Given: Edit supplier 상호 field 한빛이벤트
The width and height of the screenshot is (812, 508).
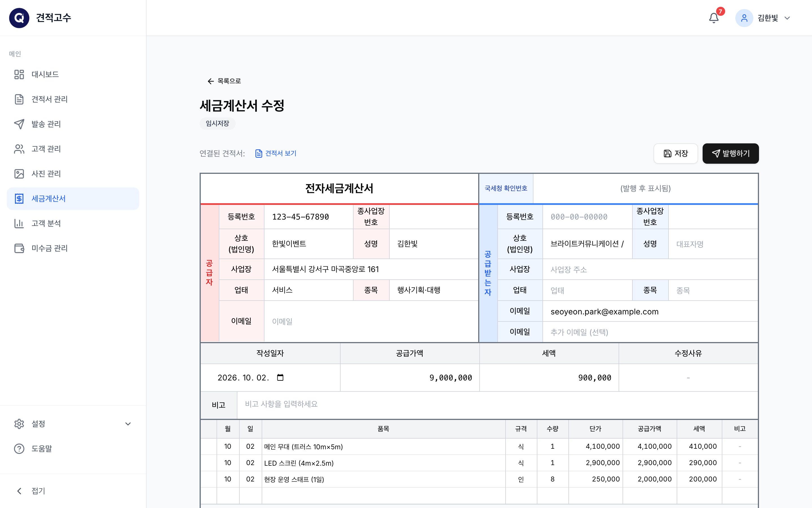Looking at the screenshot, I should tap(308, 244).
